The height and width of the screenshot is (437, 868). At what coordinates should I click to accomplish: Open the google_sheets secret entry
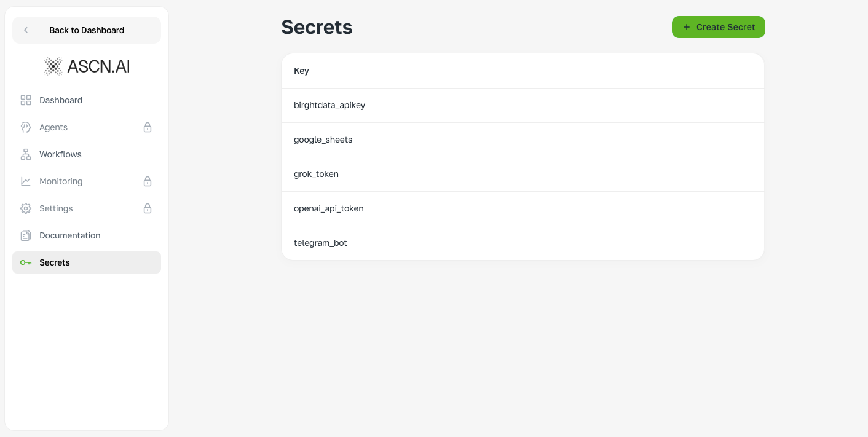[523, 140]
